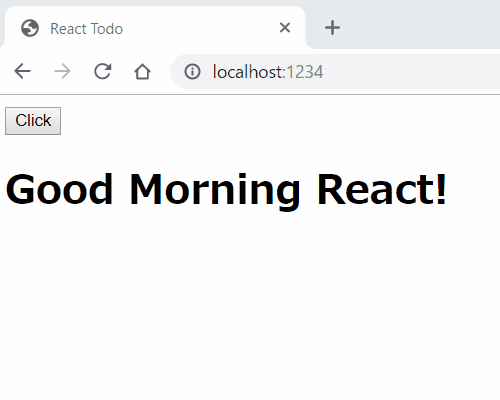Image resolution: width=500 pixels, height=400 pixels.
Task: Reload the page with the refresh icon
Action: (102, 71)
